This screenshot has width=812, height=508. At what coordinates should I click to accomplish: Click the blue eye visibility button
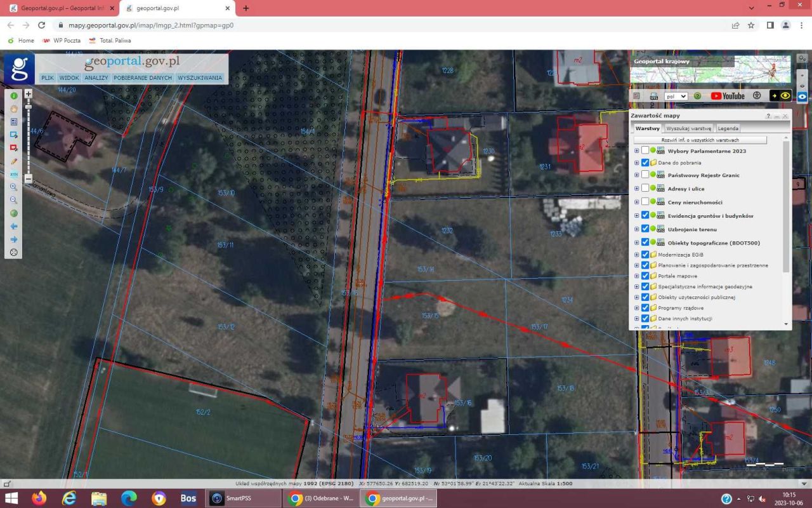pyautogui.click(x=802, y=97)
